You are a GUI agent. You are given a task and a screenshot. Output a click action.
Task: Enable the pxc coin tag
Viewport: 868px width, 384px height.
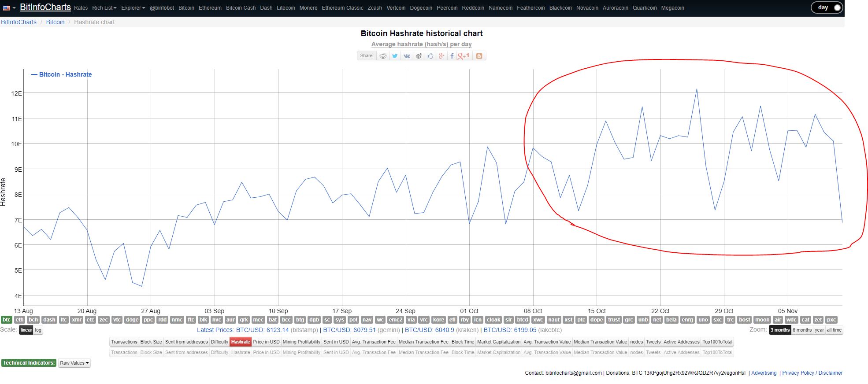tap(831, 320)
